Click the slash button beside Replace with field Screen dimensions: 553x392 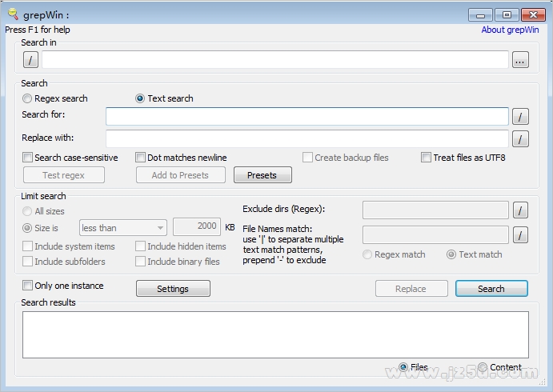click(520, 138)
